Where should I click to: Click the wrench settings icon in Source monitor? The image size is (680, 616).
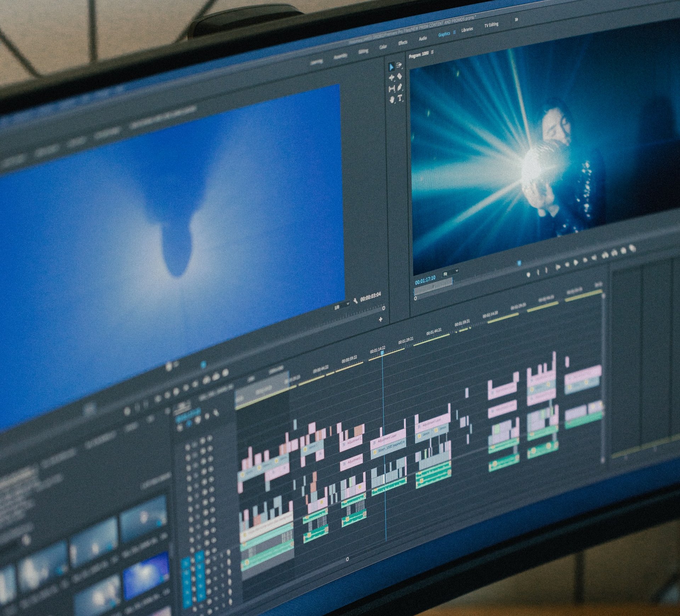tap(355, 300)
